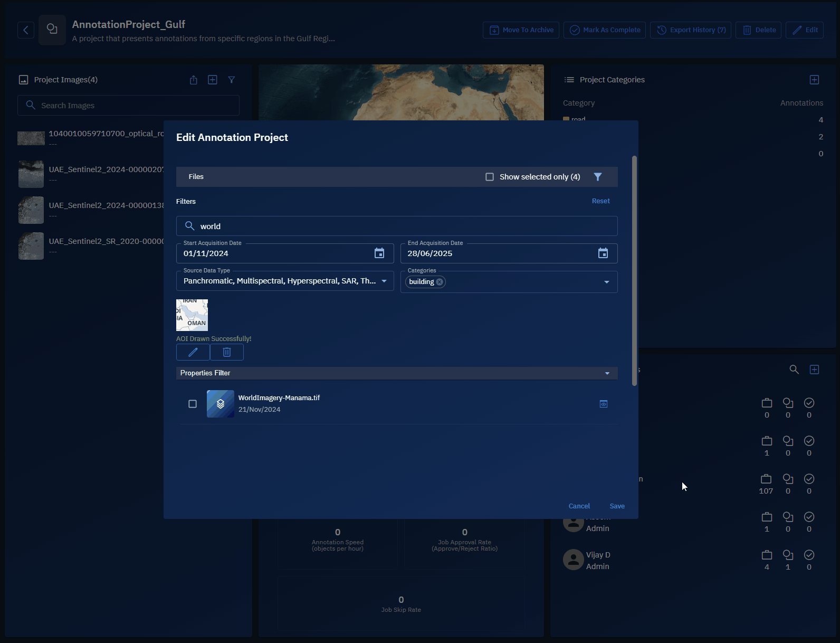Remove the building category chip
Viewport: 840px width, 643px height.
(440, 282)
